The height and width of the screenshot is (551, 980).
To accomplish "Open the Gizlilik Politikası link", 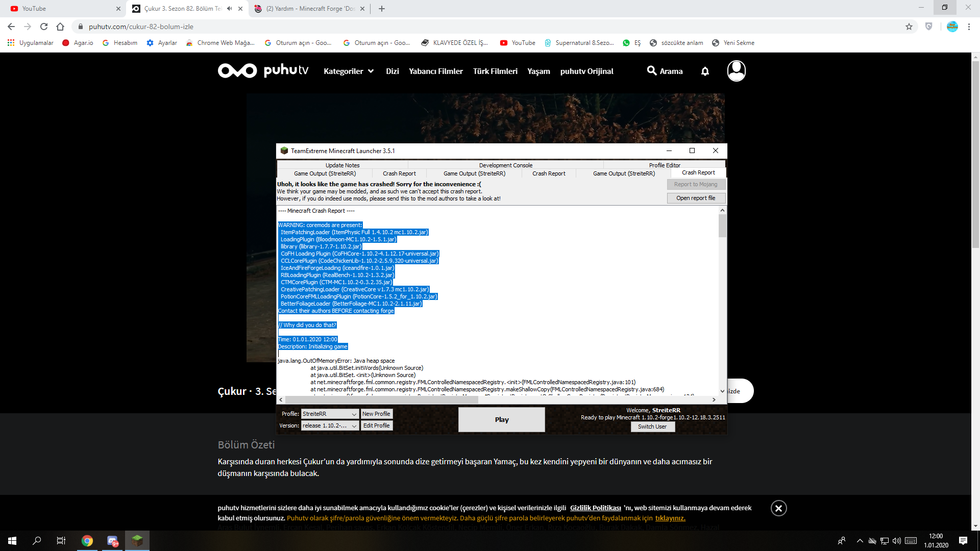I will [x=595, y=508].
